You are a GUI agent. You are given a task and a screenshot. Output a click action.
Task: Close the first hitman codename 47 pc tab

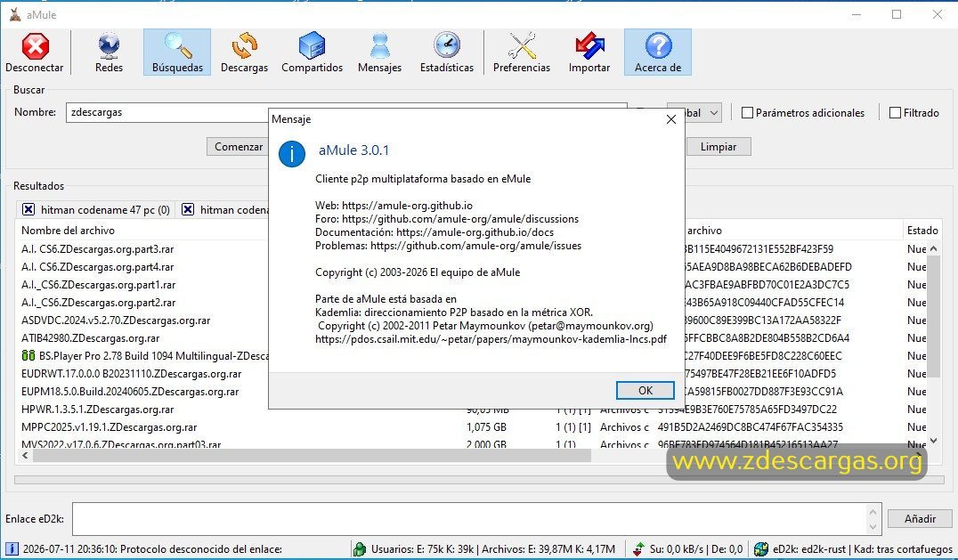[28, 209]
